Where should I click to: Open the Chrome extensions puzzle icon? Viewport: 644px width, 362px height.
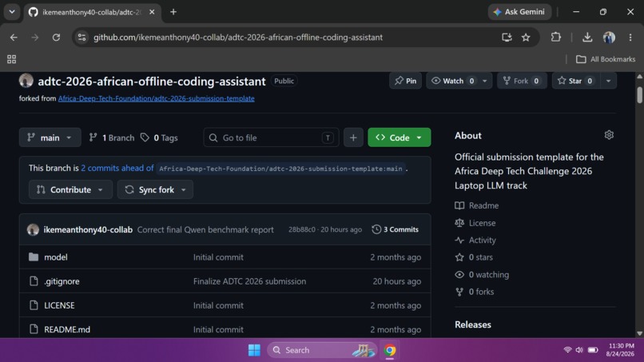(x=555, y=38)
